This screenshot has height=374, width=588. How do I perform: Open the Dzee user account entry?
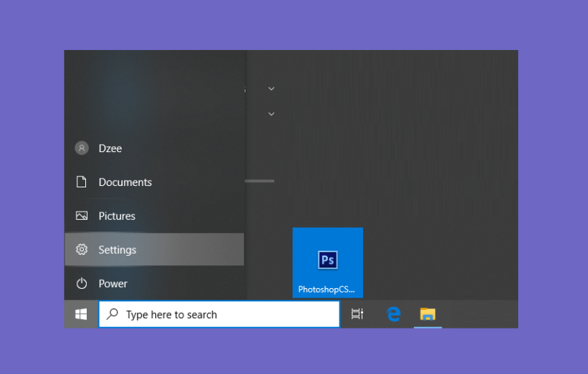(154, 148)
